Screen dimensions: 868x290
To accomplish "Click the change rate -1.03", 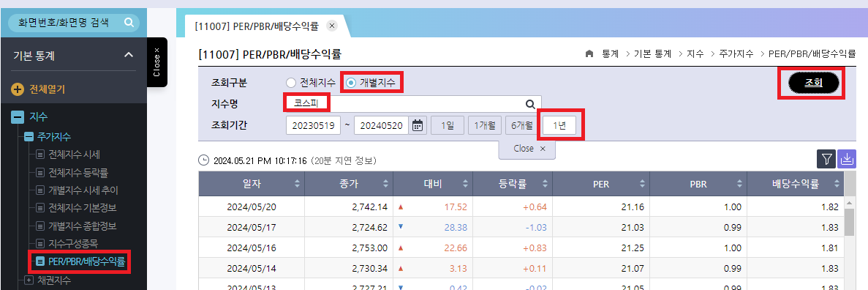I will tap(535, 227).
